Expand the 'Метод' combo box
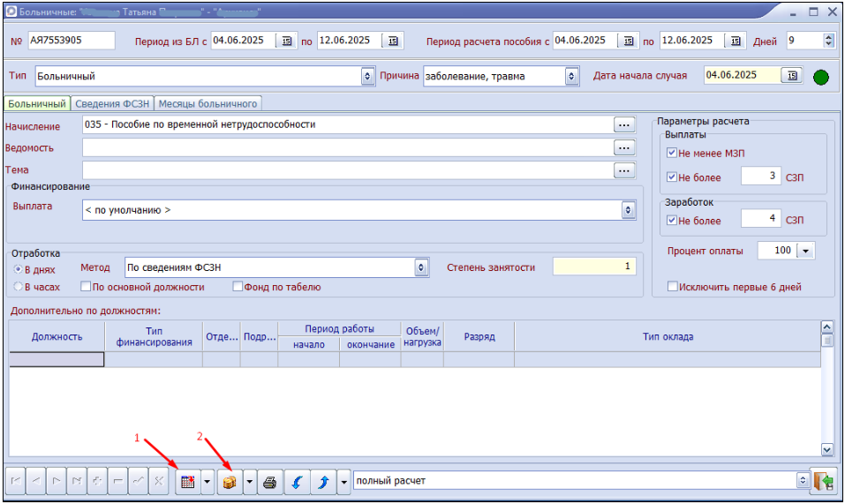The image size is (845, 504). point(421,267)
